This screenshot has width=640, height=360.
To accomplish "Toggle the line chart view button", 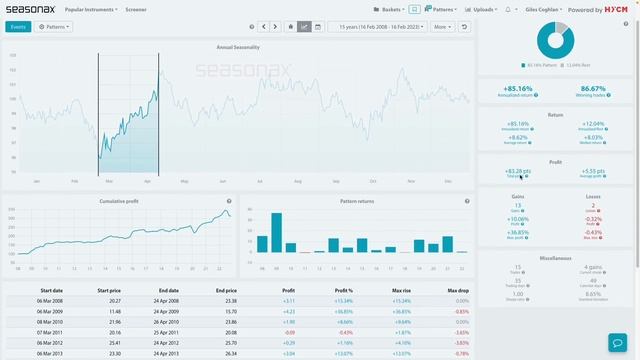I will tap(304, 27).
